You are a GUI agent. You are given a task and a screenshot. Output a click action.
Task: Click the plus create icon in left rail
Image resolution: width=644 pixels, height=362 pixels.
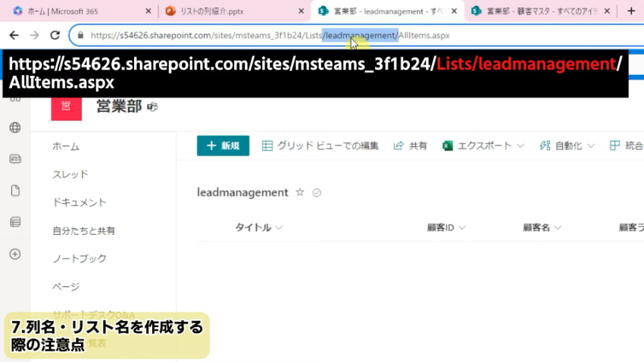coord(14,254)
